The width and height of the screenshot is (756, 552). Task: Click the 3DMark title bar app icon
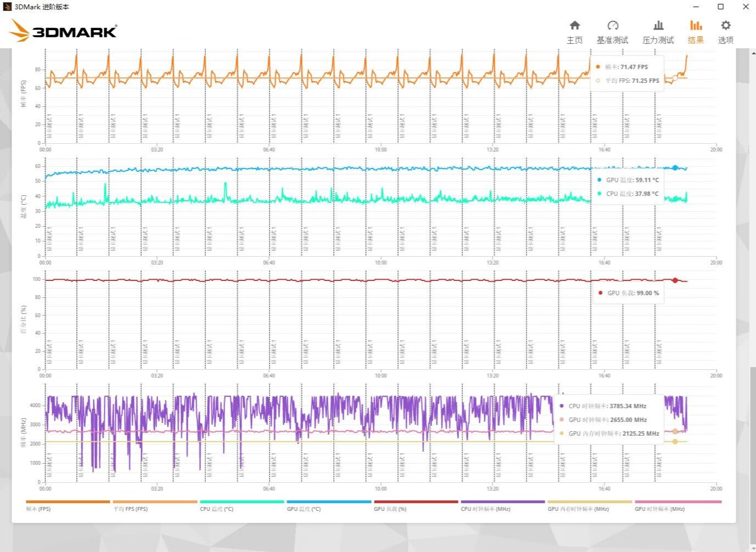[7, 7]
